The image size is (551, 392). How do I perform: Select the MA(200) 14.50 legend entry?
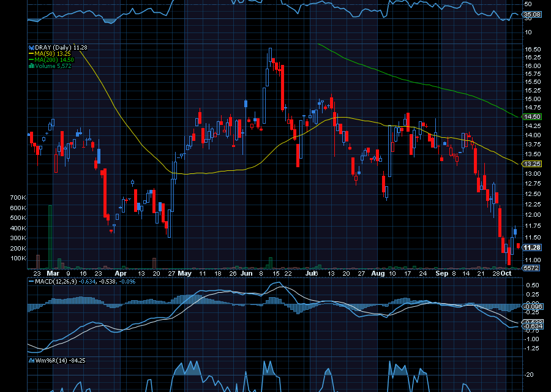coord(54,60)
